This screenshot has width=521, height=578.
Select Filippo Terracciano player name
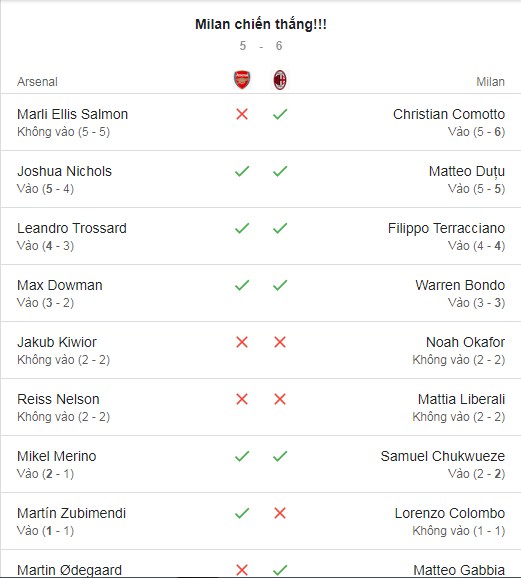(446, 228)
